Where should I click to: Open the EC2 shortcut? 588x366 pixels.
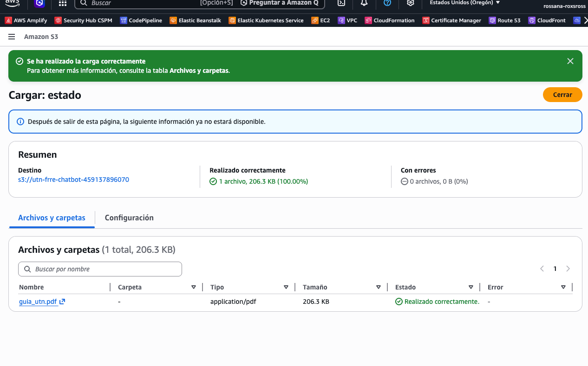320,20
